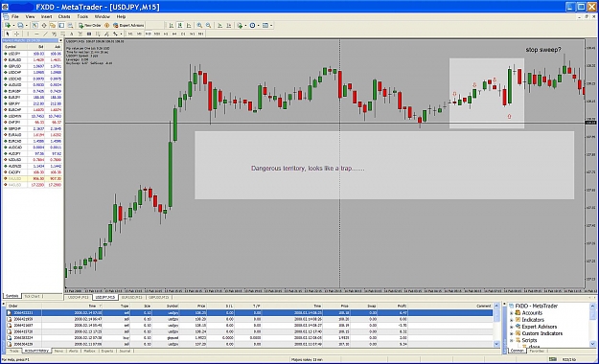Toggle the Navigator window icon

click(x=53, y=25)
